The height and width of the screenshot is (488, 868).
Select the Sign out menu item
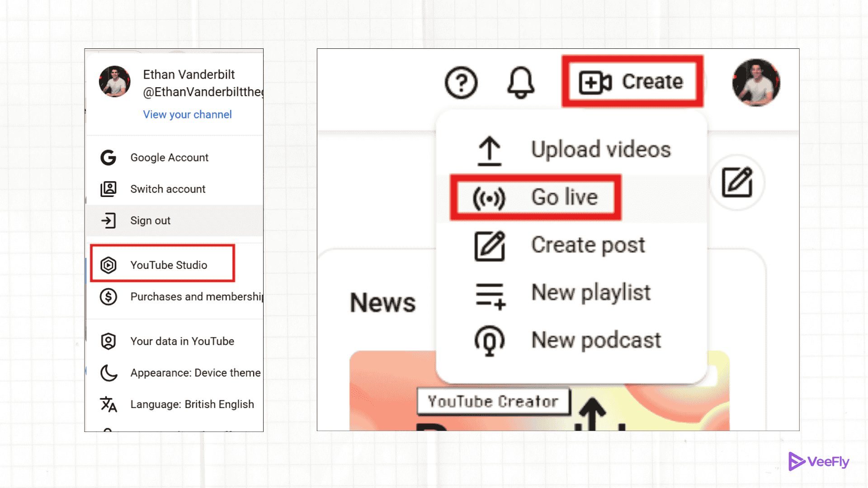(150, 221)
